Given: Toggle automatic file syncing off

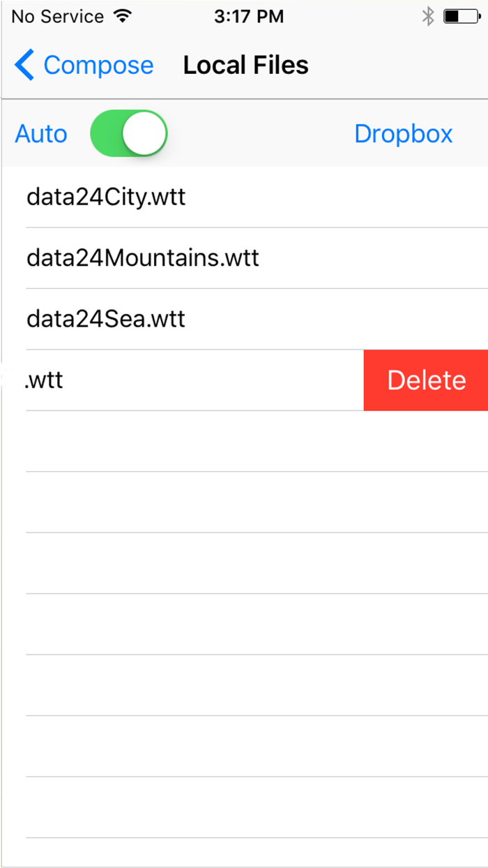Looking at the screenshot, I should 128,133.
